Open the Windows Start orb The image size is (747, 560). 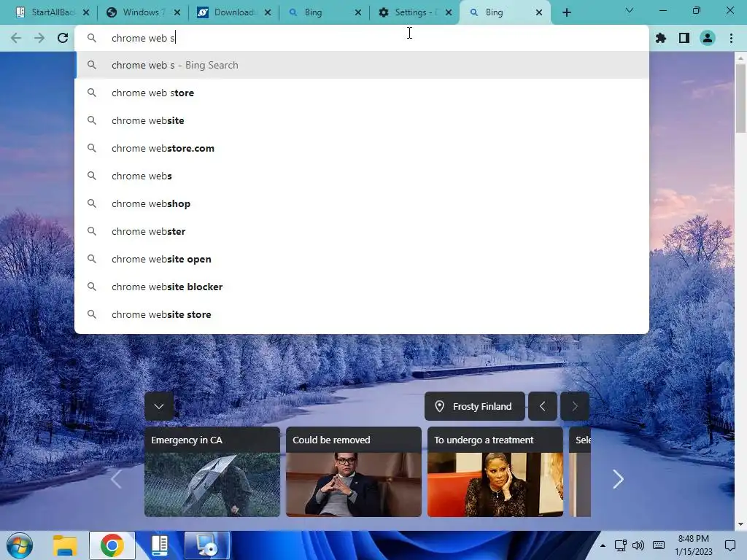click(20, 545)
